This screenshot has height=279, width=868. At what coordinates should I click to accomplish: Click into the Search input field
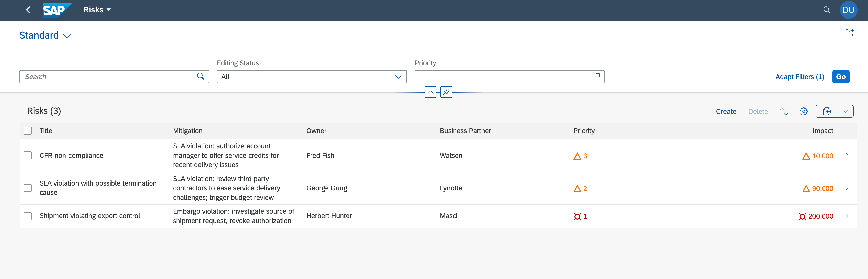[108, 77]
